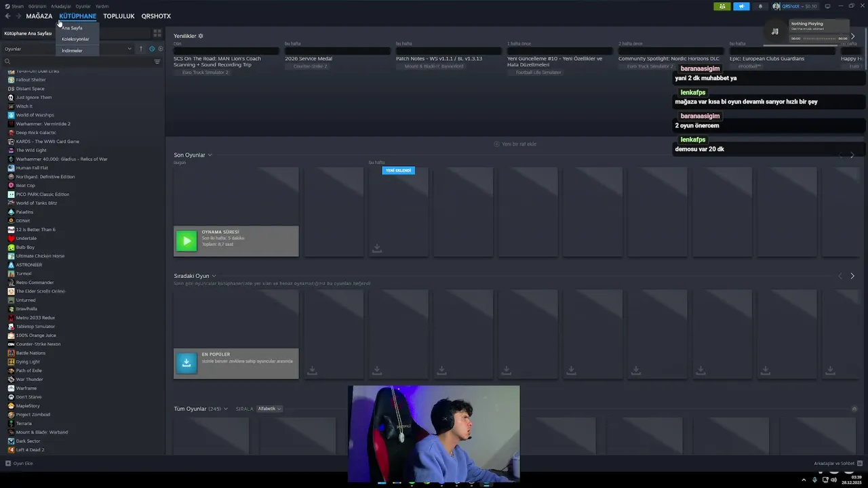This screenshot has height=488, width=868.
Task: Advance Sıradaki Oyun shelf with right arrow
Action: pyautogui.click(x=852, y=276)
